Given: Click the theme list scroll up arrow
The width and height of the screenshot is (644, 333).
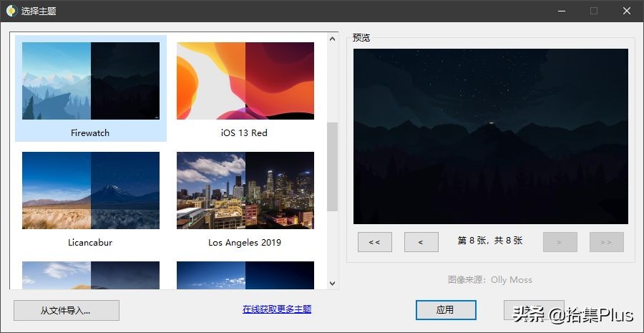Looking at the screenshot, I should point(332,39).
